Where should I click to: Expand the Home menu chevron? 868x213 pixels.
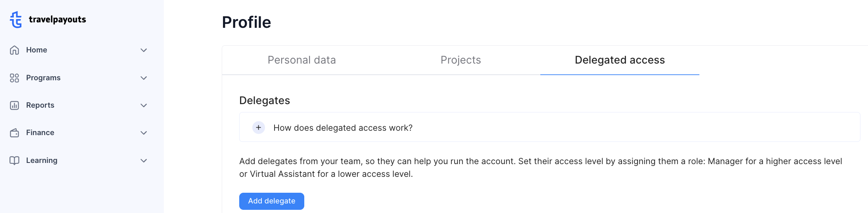point(144,50)
